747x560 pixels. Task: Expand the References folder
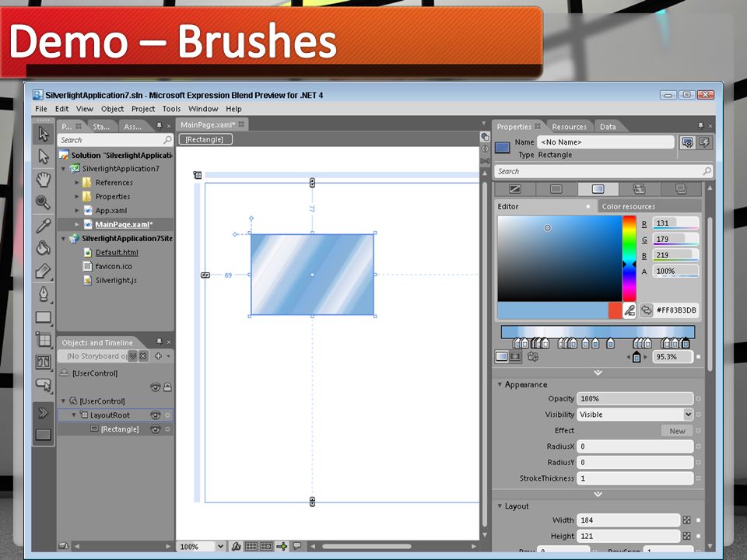click(x=77, y=182)
